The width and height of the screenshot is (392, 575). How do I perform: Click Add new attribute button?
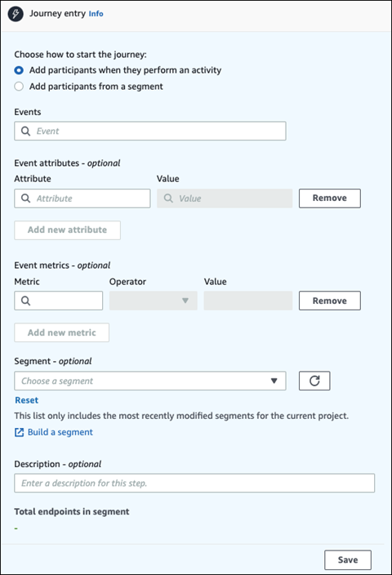(68, 230)
